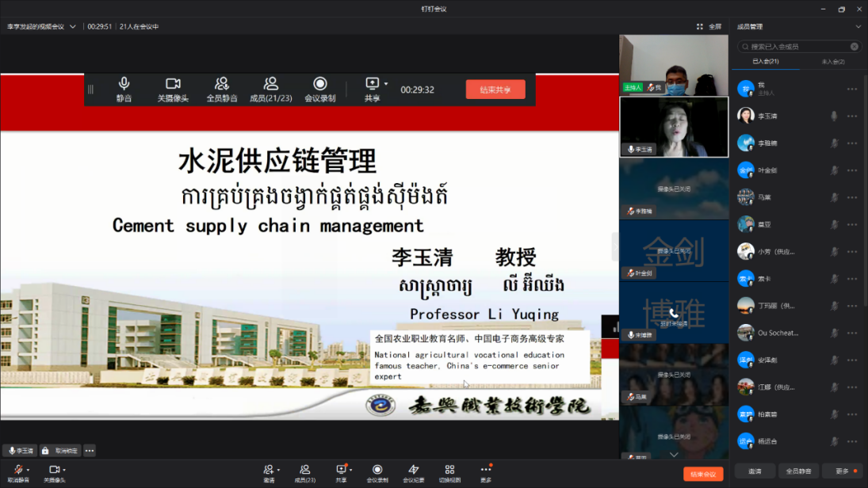Open 会议纪要 meeting notes icon

coord(414,471)
